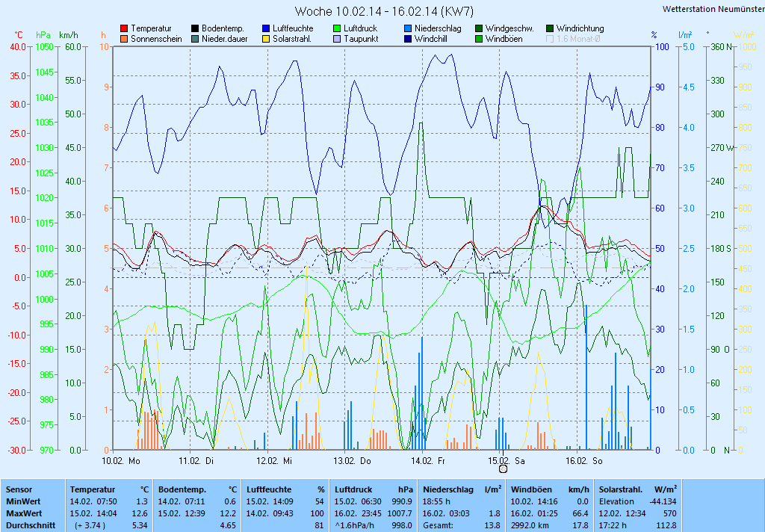Toggle the green Luftdruck legend box
765x532 pixels.
coord(337,29)
